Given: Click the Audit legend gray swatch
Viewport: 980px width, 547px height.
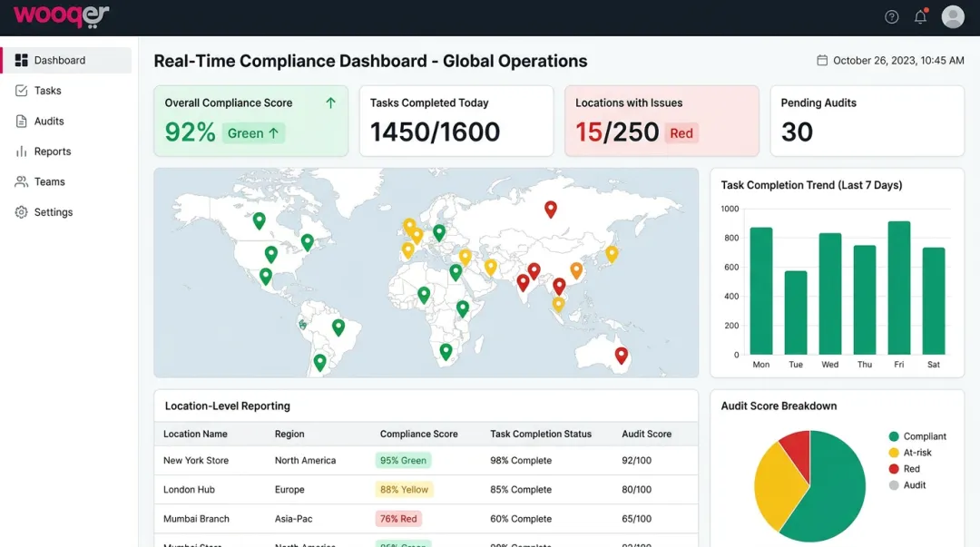Looking at the screenshot, I should pos(894,485).
